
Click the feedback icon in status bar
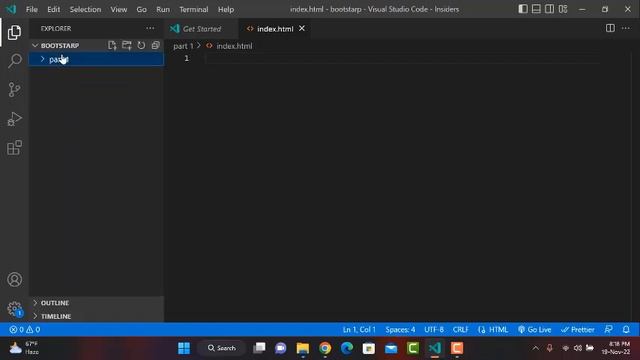tap(608, 329)
